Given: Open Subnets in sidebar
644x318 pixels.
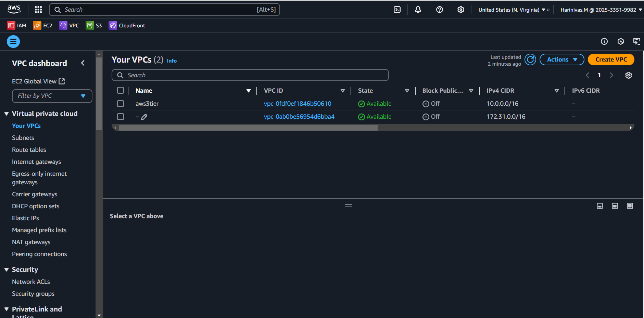Looking at the screenshot, I should pyautogui.click(x=23, y=138).
